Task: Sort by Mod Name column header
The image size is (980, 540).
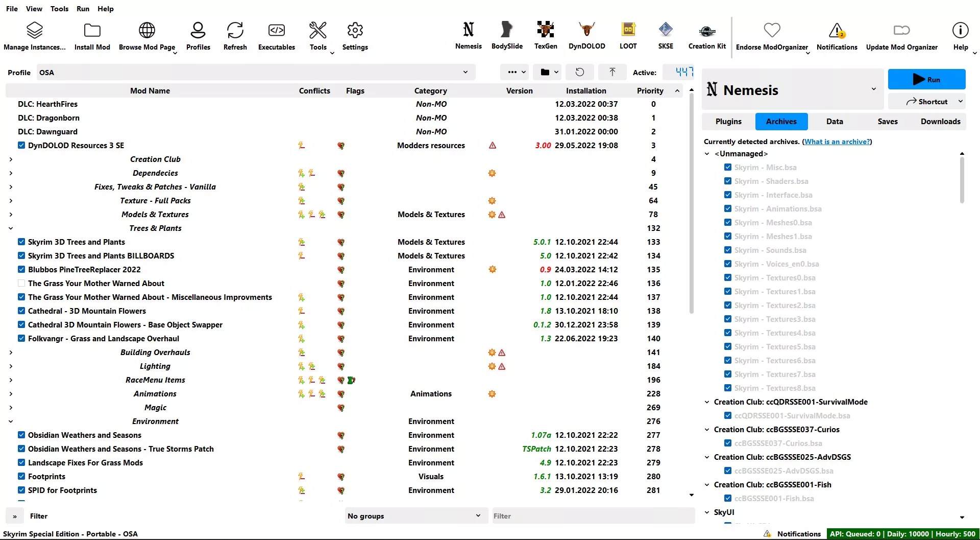Action: coord(150,90)
